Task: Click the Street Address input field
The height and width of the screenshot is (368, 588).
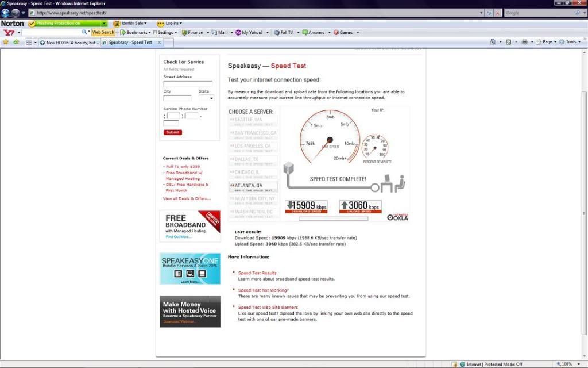Action: tap(188, 84)
